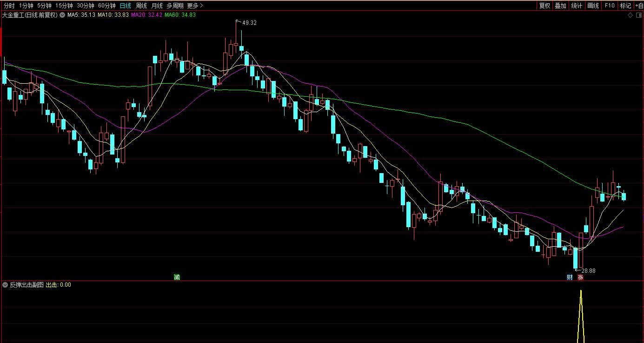Screen dimensions: 644x343
Task: Expand the 反弹出击副图 indicator dropdown
Action: click(5, 285)
